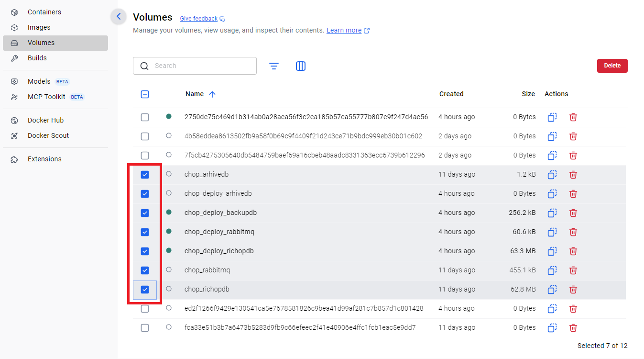Toggle the select-all checkbox in table header
Screen dimensions: 644x359
click(145, 94)
